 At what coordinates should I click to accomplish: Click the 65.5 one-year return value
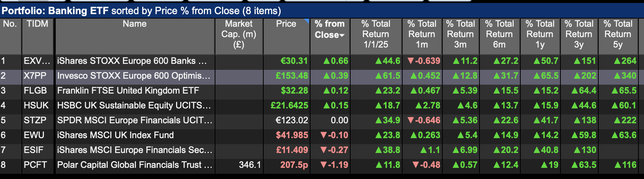click(546, 76)
